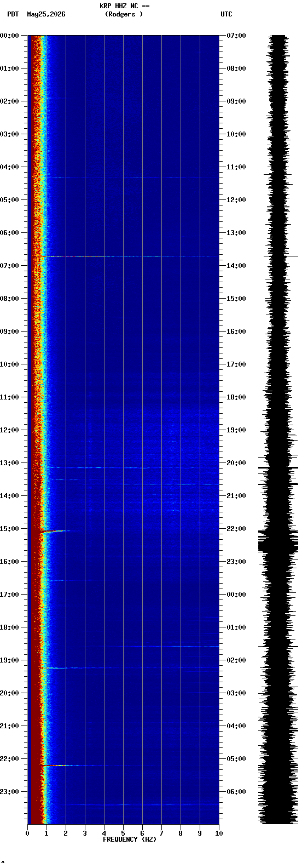
Task: Click the '17:00' PDT time label on left axis
Action: tap(10, 595)
